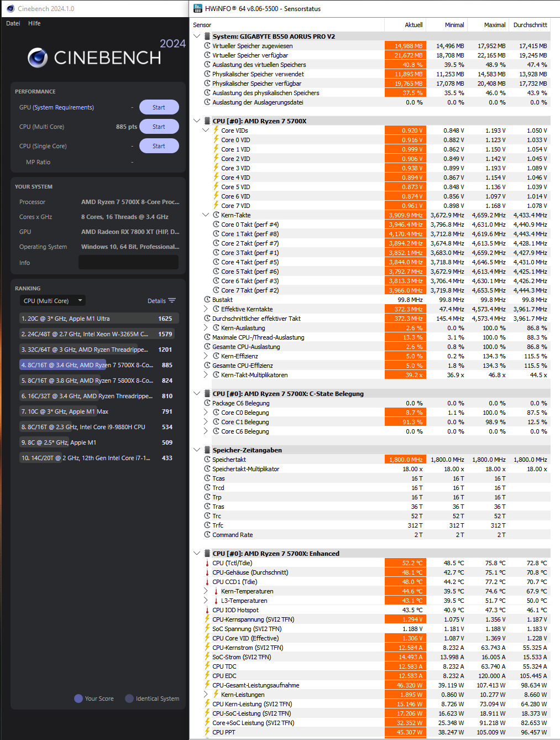The width and height of the screenshot is (560, 740).
Task: Click the clock icon beside Tcas
Action: pyautogui.click(x=207, y=478)
